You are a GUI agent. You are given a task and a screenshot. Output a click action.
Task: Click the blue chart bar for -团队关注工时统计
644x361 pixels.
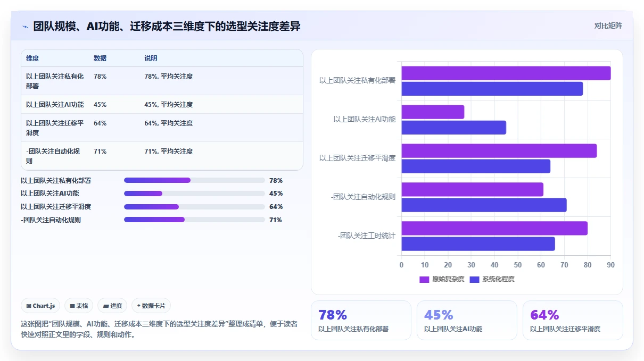click(478, 244)
